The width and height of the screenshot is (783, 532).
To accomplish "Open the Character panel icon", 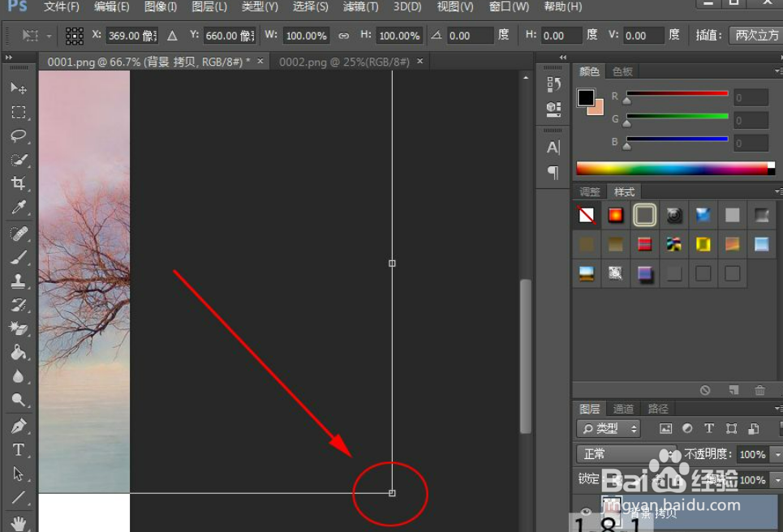I will (553, 148).
